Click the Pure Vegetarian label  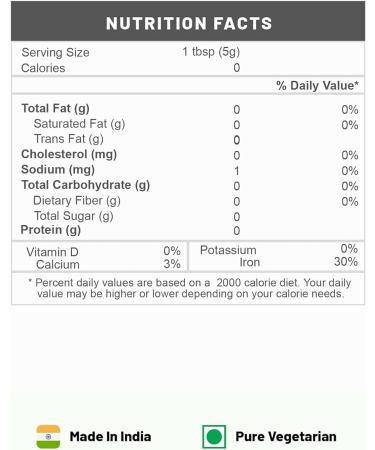(x=286, y=436)
